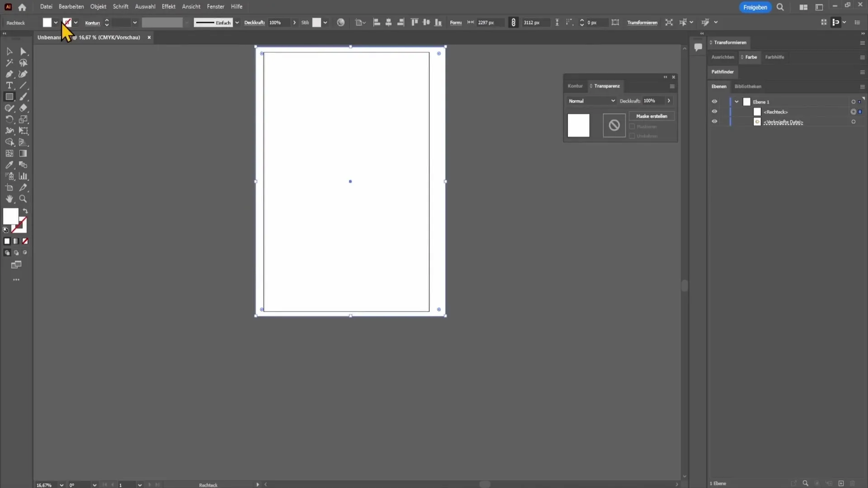Select the Rectangle tool
The width and height of the screenshot is (868, 488).
click(9, 97)
